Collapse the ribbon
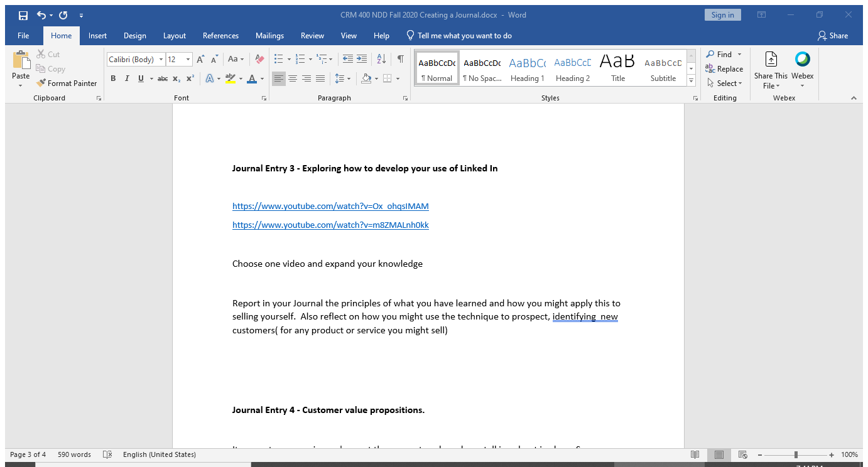 (854, 98)
